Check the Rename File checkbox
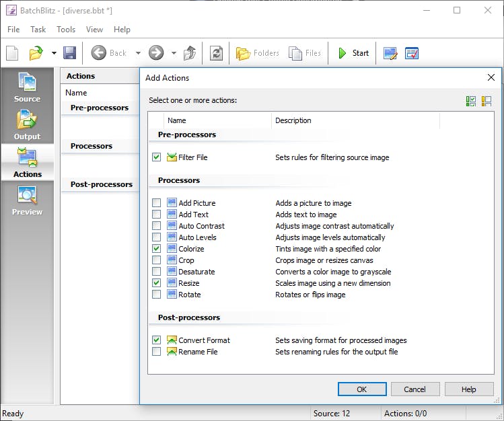 (156, 352)
